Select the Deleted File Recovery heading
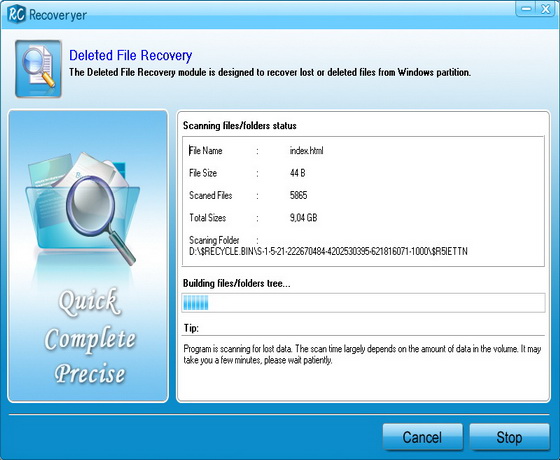560x460 pixels. pyautogui.click(x=130, y=55)
